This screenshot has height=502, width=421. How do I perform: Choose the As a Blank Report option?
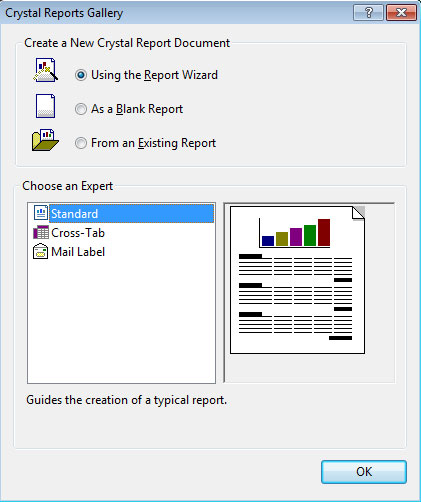point(81,109)
